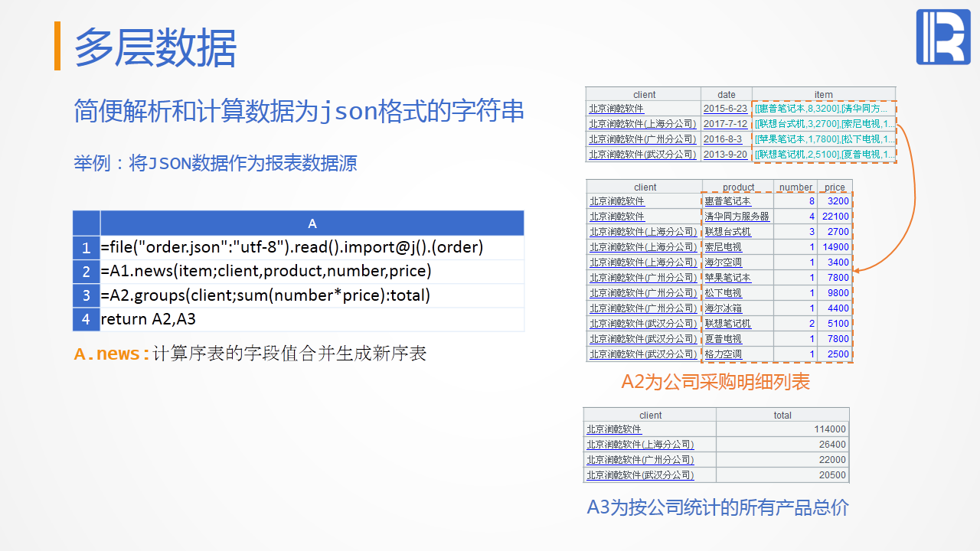Image resolution: width=980 pixels, height=551 pixels.
Task: Click the orange A.news: function label
Action: pyautogui.click(x=113, y=354)
